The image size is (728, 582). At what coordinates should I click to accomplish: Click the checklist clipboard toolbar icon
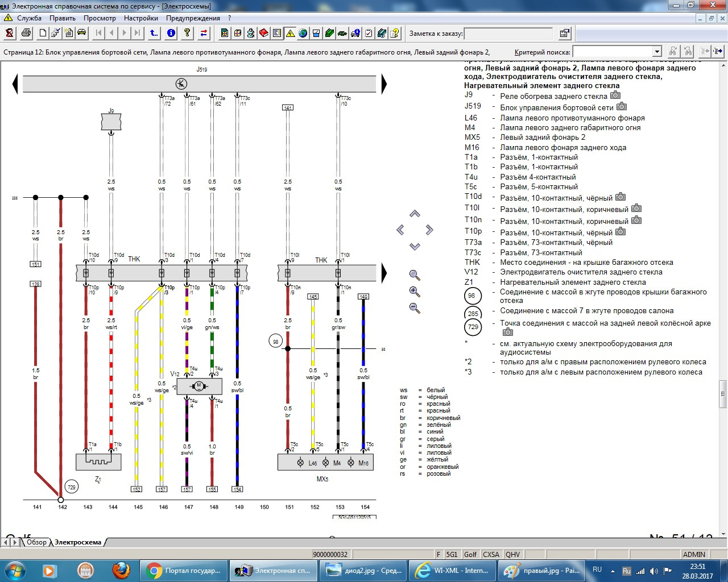pos(369,33)
